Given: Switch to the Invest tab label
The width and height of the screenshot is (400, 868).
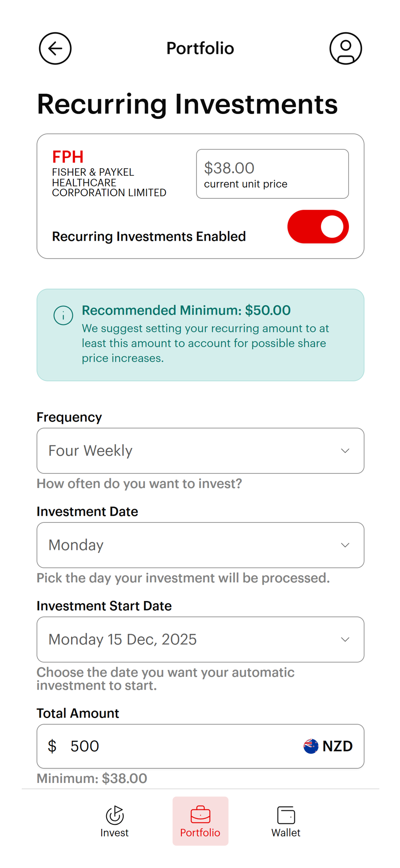Looking at the screenshot, I should (x=114, y=833).
